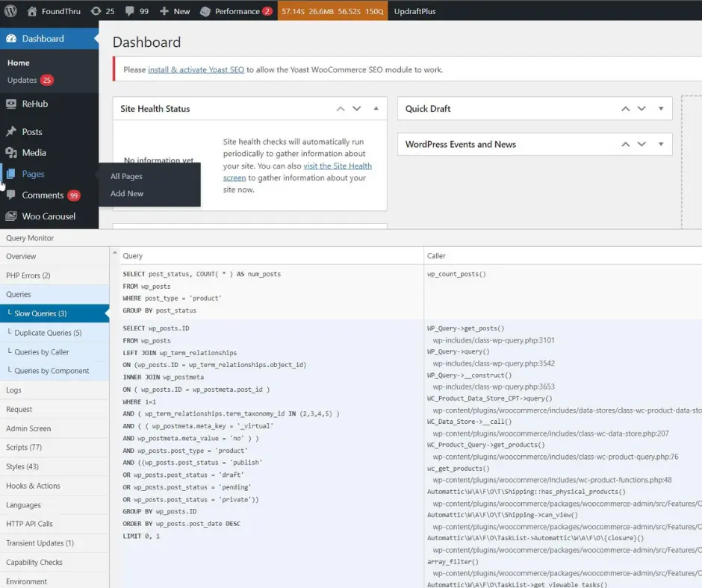Move Quick Draft widget down
Viewport: 702px width, 588px height.
[x=642, y=109]
